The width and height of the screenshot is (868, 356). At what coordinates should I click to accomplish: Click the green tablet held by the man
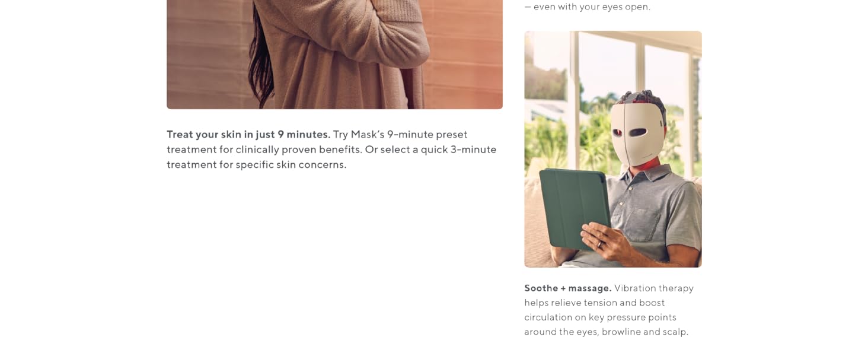click(574, 207)
